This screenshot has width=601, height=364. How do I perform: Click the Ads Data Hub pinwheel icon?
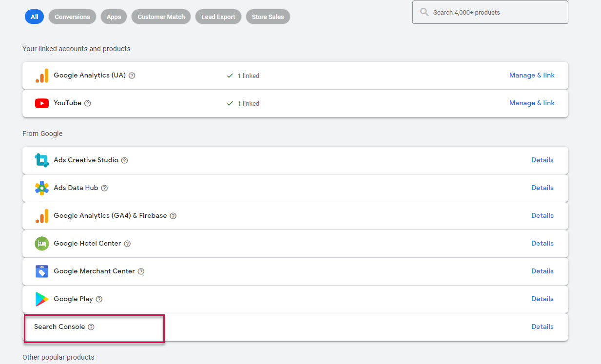tap(42, 188)
